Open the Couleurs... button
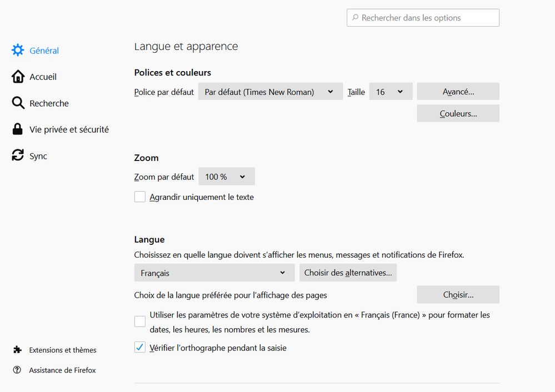Image resolution: width=555 pixels, height=392 pixels. 458,114
